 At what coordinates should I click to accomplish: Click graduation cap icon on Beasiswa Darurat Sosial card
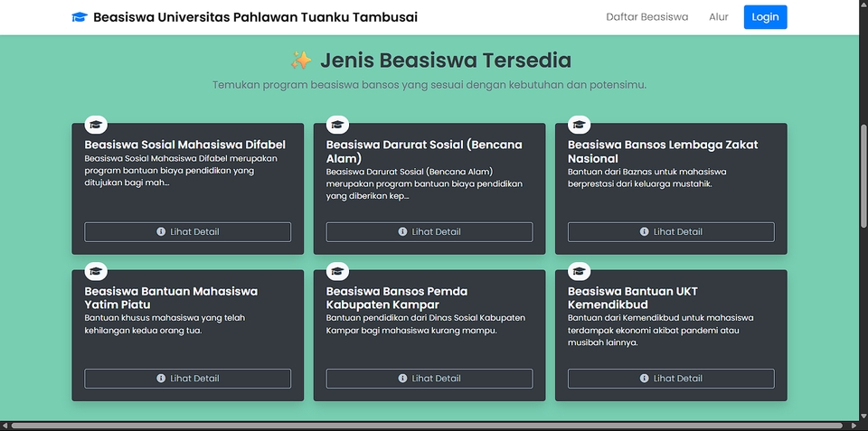coord(337,125)
